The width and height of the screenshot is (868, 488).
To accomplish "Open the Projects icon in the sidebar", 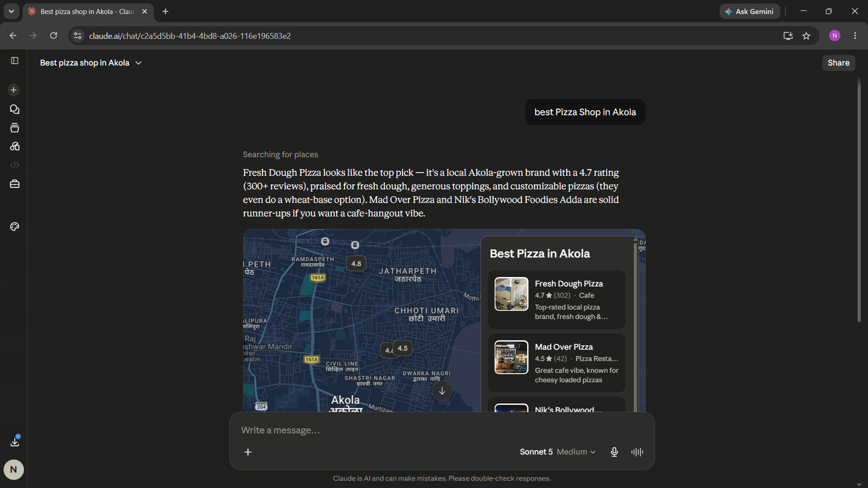I will point(15,128).
